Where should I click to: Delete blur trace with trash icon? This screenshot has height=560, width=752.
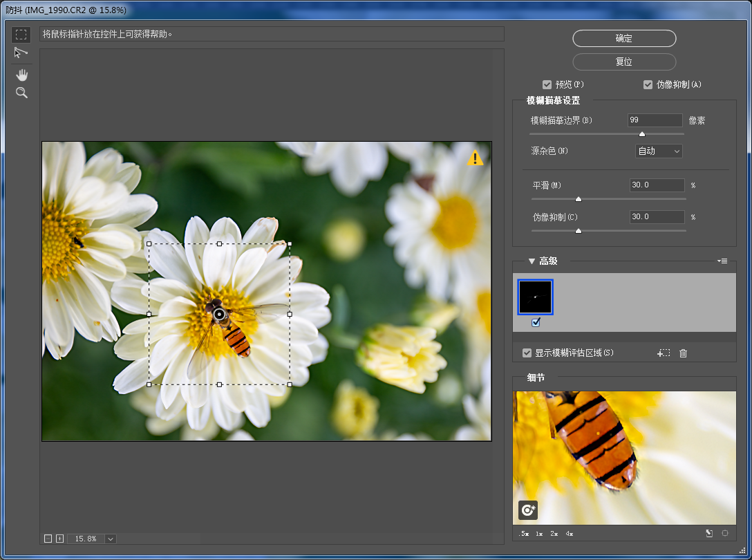683,353
